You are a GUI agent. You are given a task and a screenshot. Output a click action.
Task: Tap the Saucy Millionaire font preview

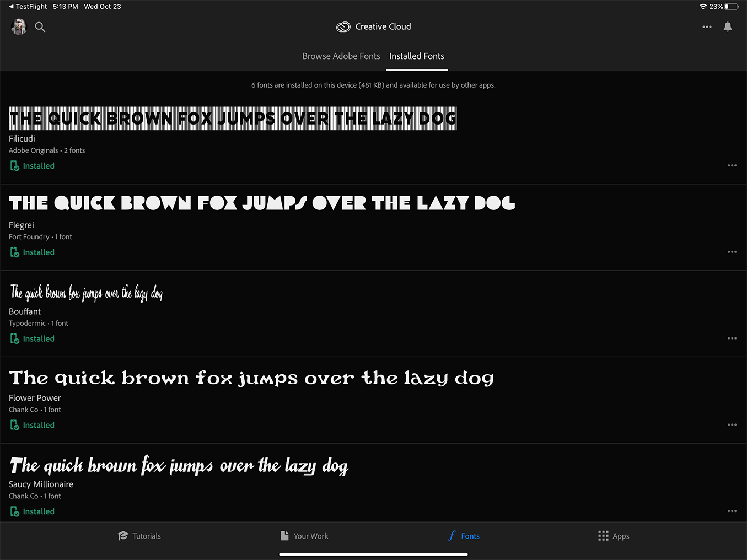click(x=179, y=465)
